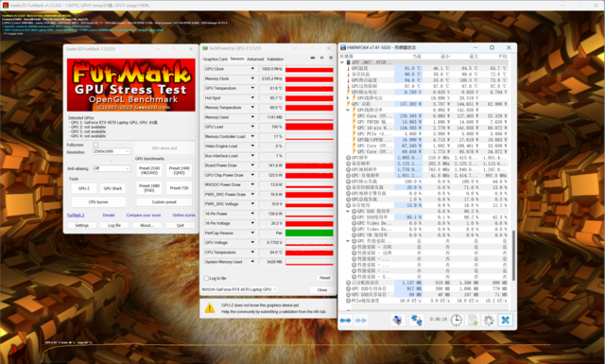605x364 pixels.
Task: Click clock icon of PCIe 16.0 GT/s row
Action: pos(349,301)
